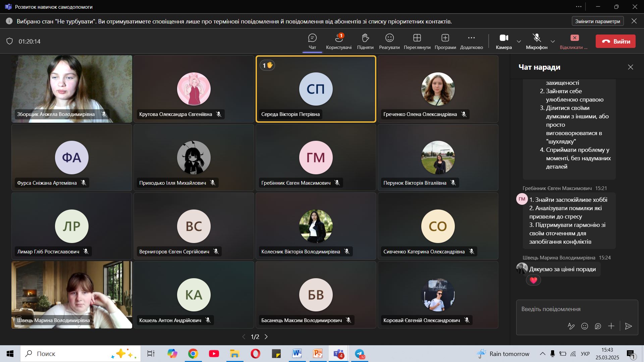The height and width of the screenshot is (362, 644).
Task: Expand the microphone options dropdown arrow
Action: (553, 42)
